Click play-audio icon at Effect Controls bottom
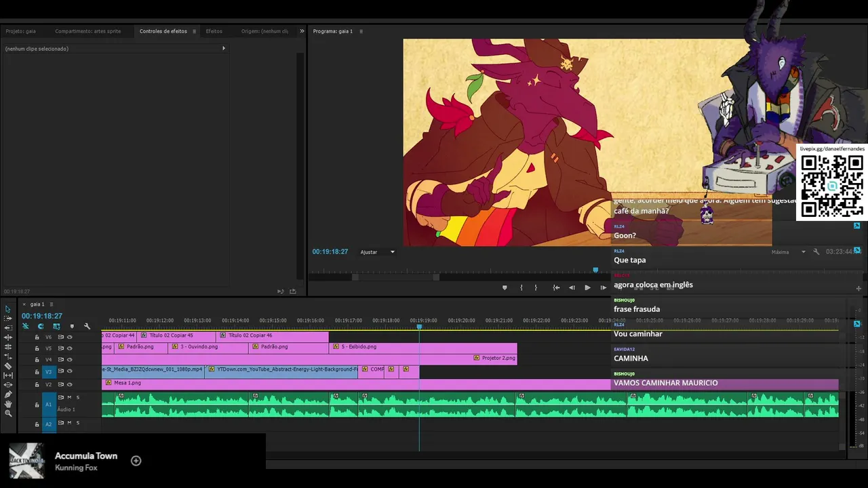Screen dimensions: 868x488 280,291
